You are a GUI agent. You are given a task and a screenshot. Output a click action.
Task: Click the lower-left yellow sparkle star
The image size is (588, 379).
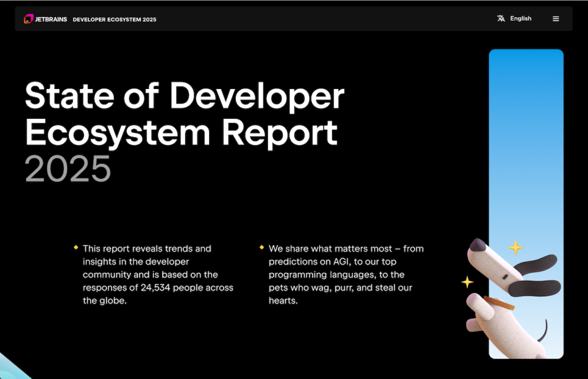(x=467, y=282)
